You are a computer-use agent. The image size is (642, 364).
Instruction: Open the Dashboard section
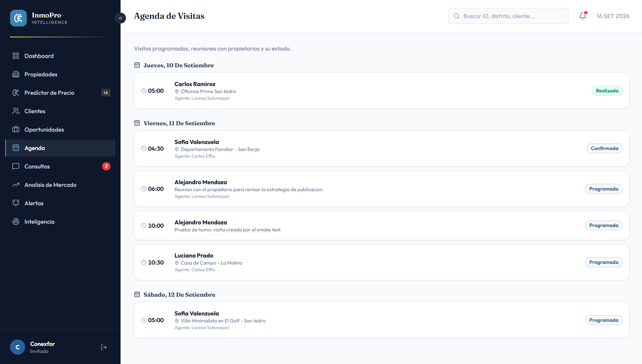point(60,56)
